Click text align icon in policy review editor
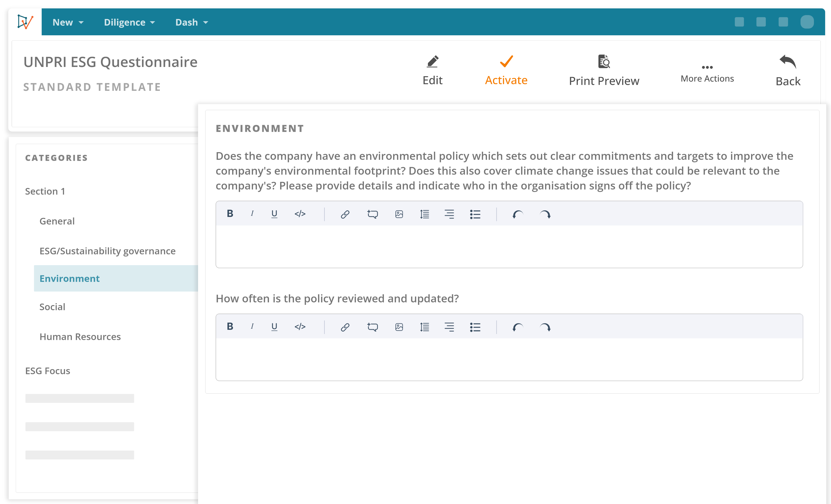The image size is (831, 504). pos(449,327)
